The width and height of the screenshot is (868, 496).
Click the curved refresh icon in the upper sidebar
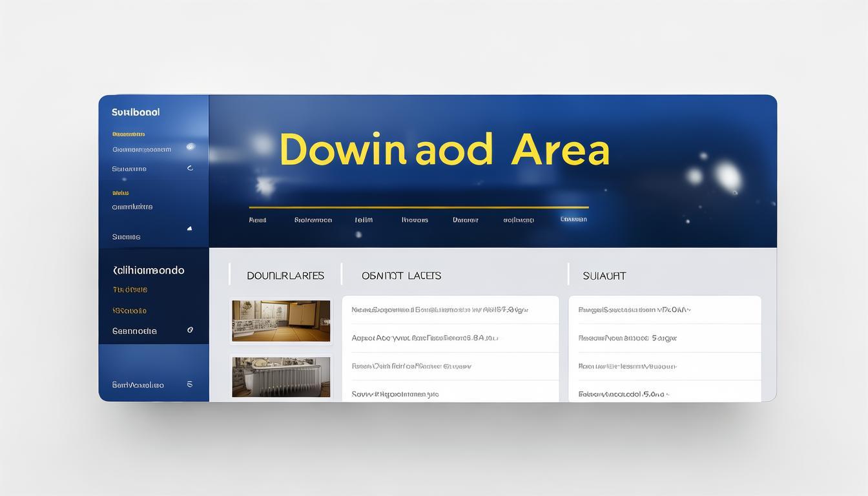click(x=189, y=168)
